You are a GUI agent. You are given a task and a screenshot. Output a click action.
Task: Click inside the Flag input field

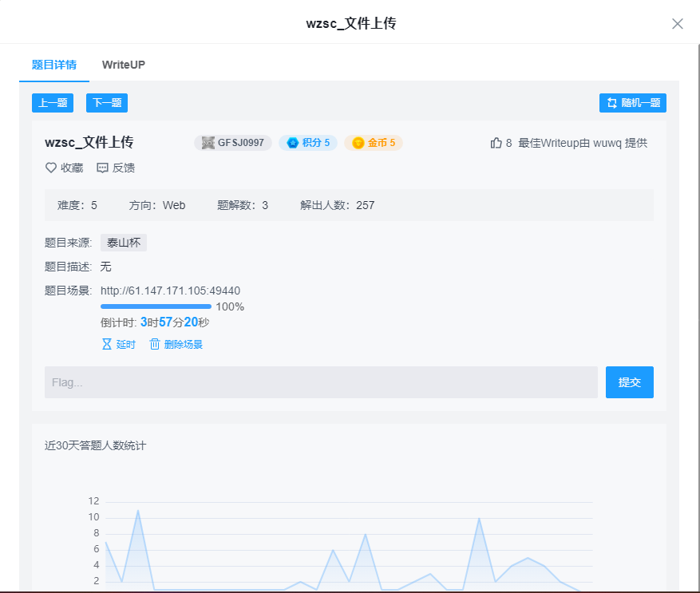[319, 381]
